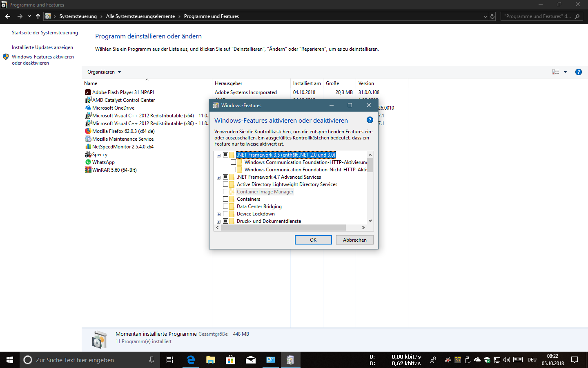This screenshot has width=588, height=368.
Task: Go up one level with the up arrow
Action: pyautogui.click(x=38, y=16)
